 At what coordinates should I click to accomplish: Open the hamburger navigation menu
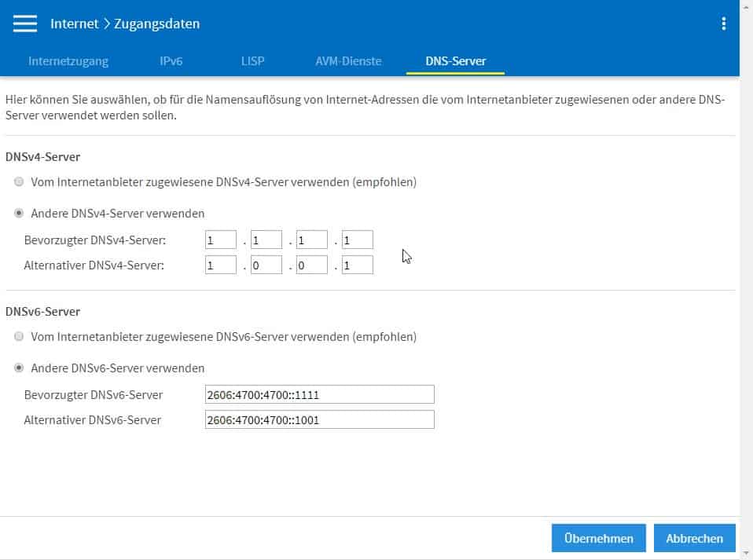point(25,24)
